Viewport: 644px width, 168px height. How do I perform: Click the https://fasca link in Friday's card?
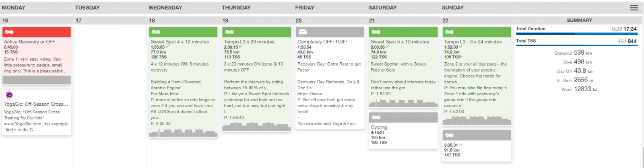click(x=312, y=94)
